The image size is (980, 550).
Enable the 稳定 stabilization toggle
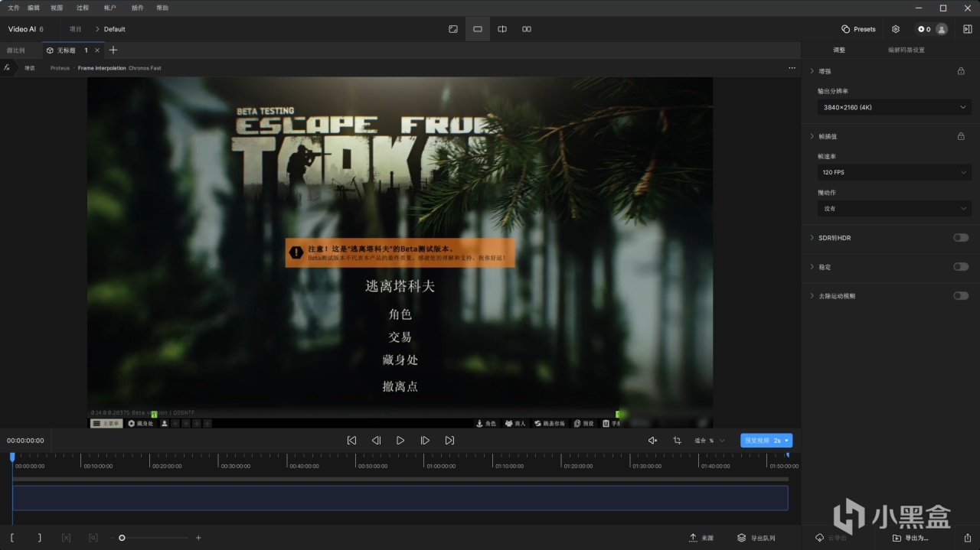961,267
